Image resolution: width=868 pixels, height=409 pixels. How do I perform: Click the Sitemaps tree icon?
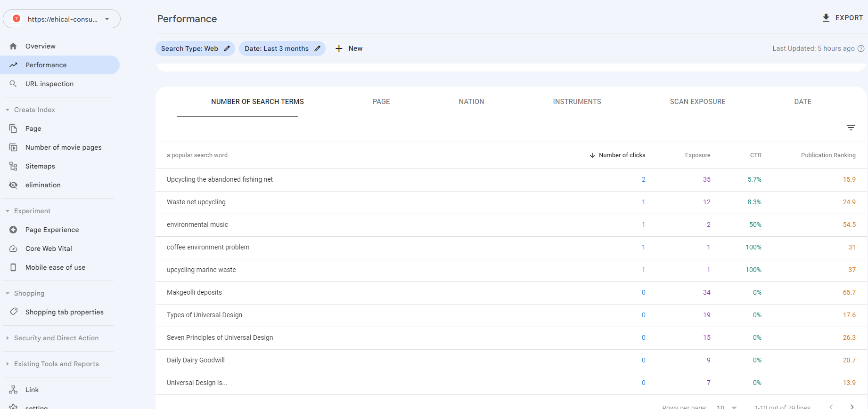tap(13, 166)
